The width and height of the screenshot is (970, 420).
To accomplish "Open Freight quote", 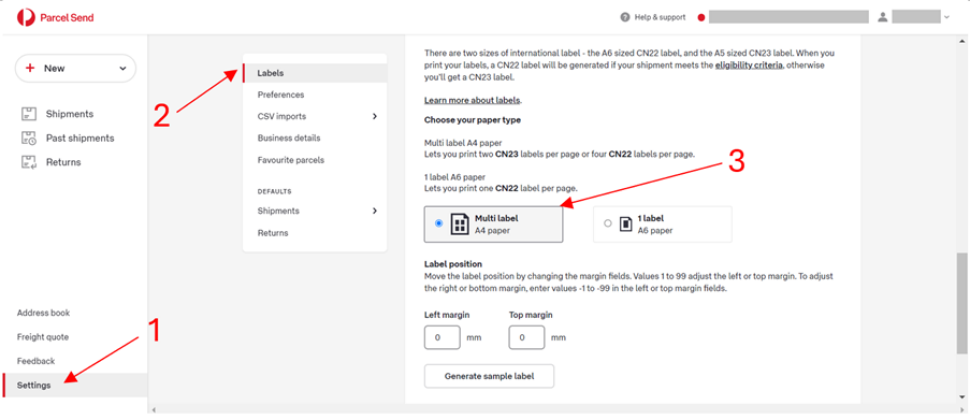I will click(43, 337).
